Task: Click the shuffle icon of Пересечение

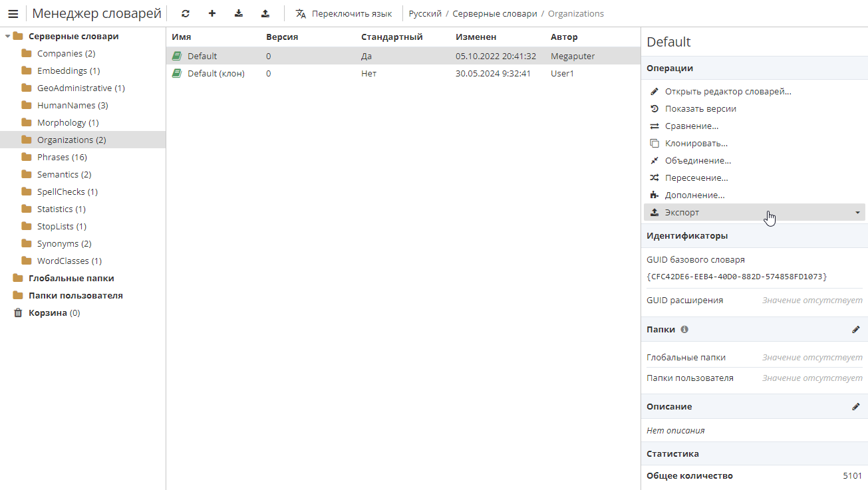Action: pos(654,178)
